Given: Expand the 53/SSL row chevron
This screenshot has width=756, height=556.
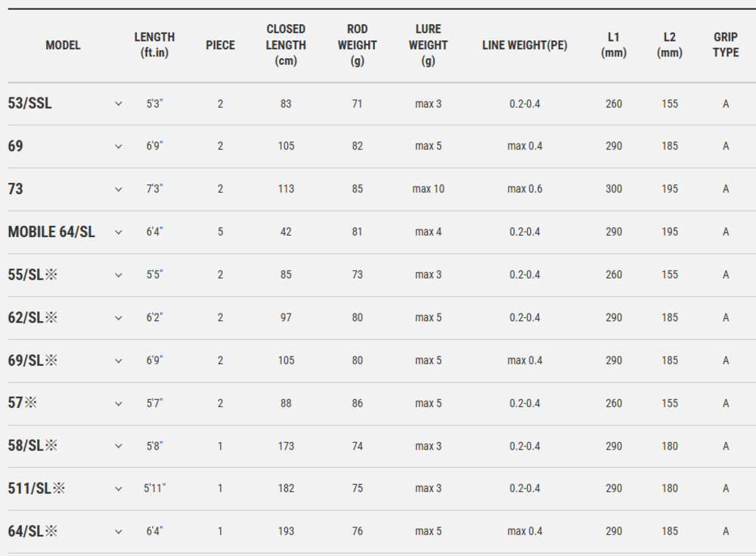Looking at the screenshot, I should point(118,103).
